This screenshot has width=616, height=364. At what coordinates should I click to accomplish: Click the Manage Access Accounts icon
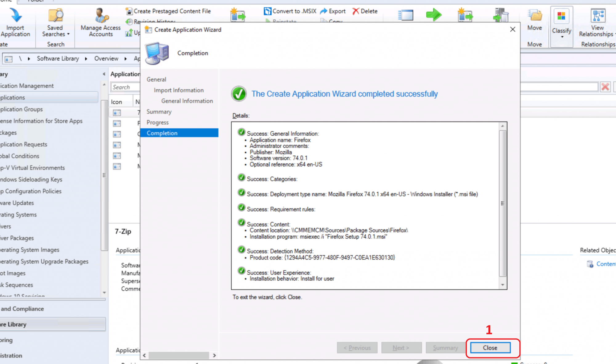[x=101, y=16]
